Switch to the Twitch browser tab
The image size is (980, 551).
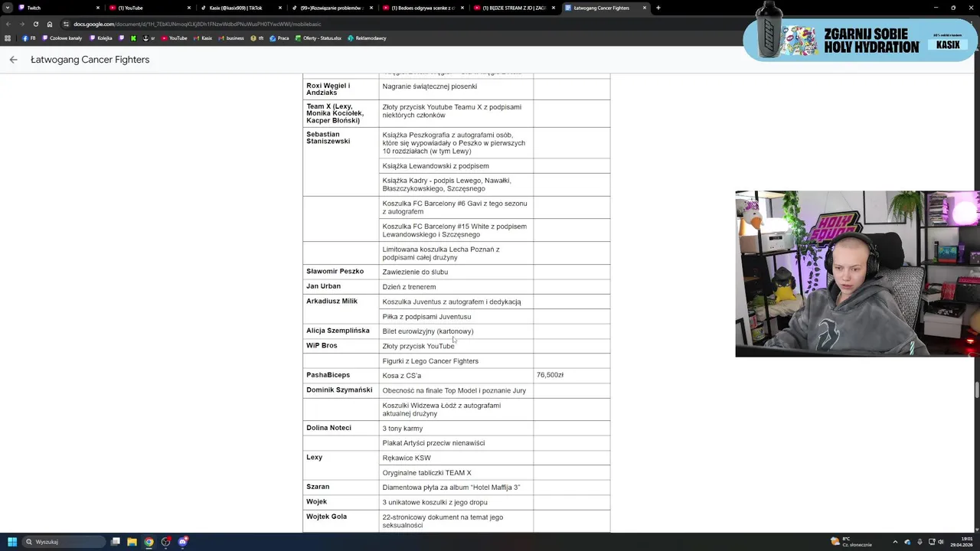tap(57, 8)
